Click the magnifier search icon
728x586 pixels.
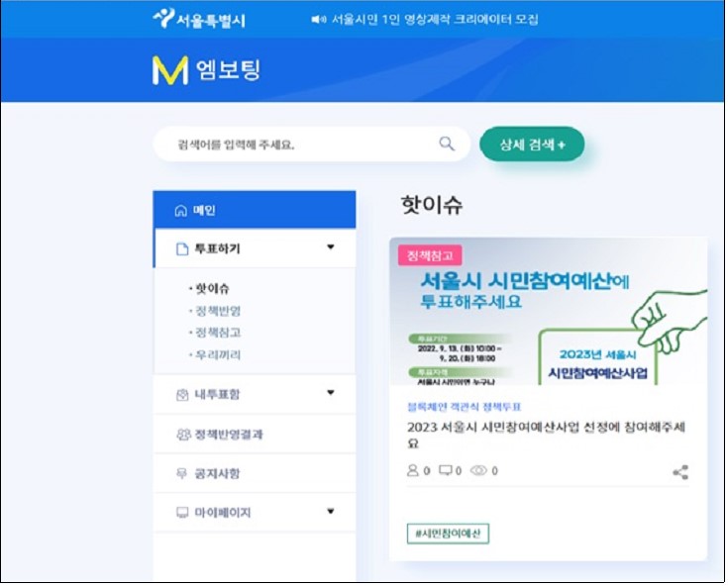pyautogui.click(x=447, y=144)
